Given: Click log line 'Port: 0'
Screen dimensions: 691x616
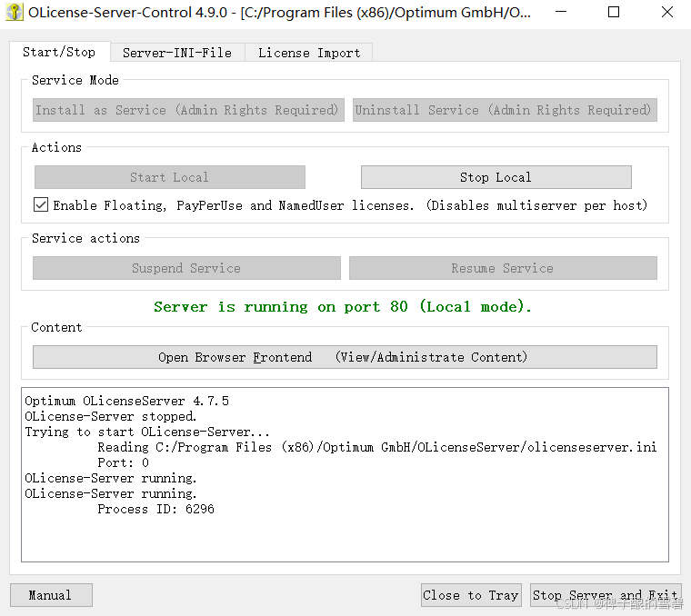Looking at the screenshot, I should (x=123, y=462).
